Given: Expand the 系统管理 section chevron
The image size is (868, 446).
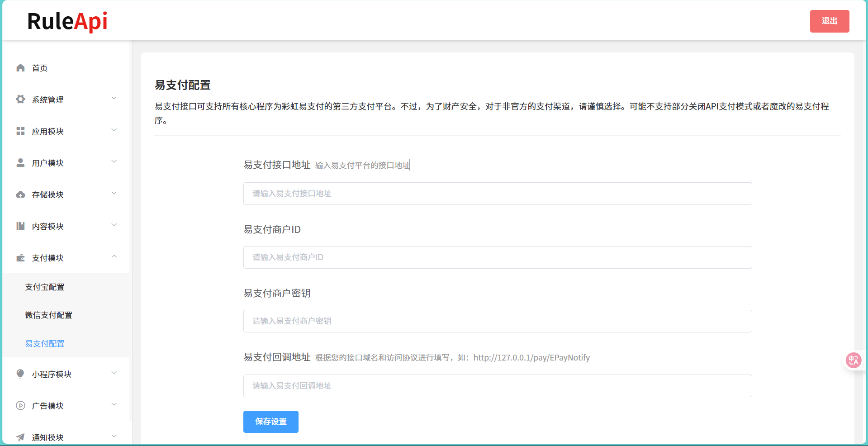Looking at the screenshot, I should [x=114, y=98].
